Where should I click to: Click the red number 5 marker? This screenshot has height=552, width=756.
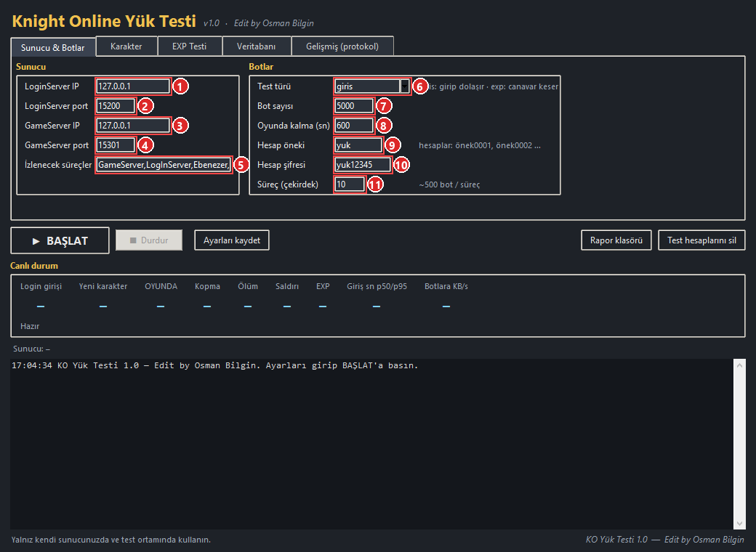pos(241,165)
